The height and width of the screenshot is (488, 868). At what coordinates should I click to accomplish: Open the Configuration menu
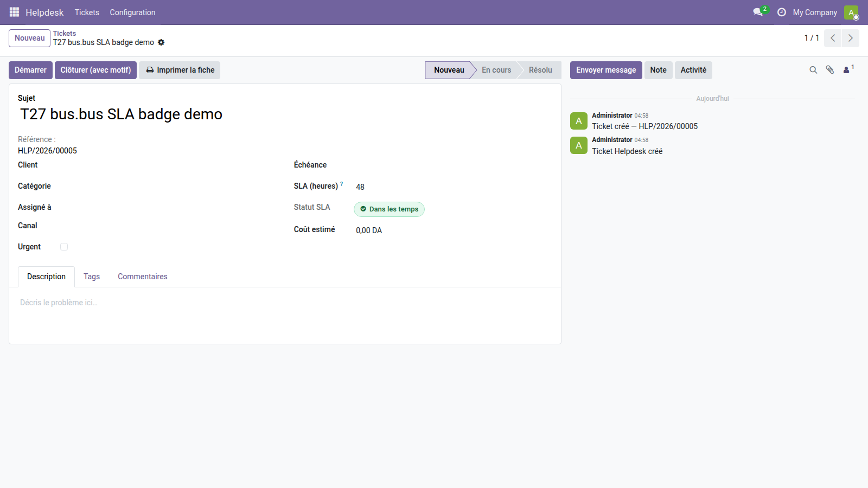[x=132, y=12]
